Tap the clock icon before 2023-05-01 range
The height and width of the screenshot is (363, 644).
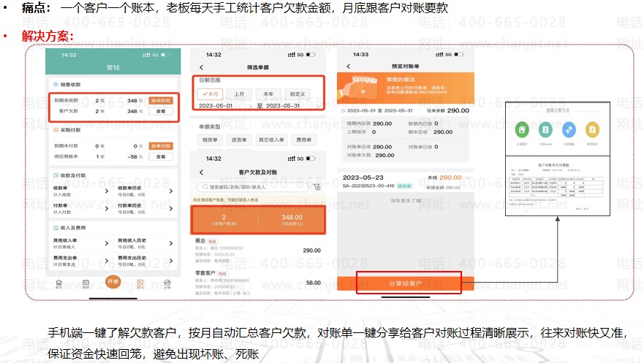[x=344, y=111]
